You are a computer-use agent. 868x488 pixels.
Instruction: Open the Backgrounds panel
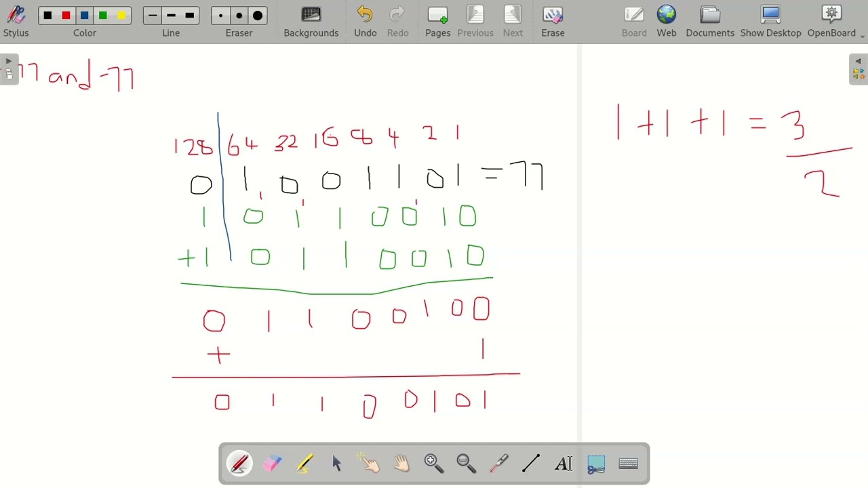(x=311, y=22)
